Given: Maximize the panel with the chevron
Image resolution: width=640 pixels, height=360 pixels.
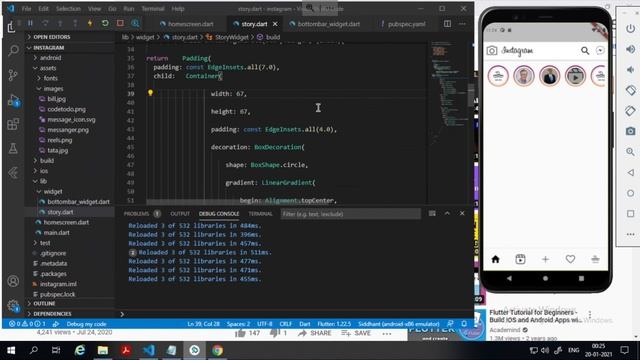Looking at the screenshot, I should (447, 213).
